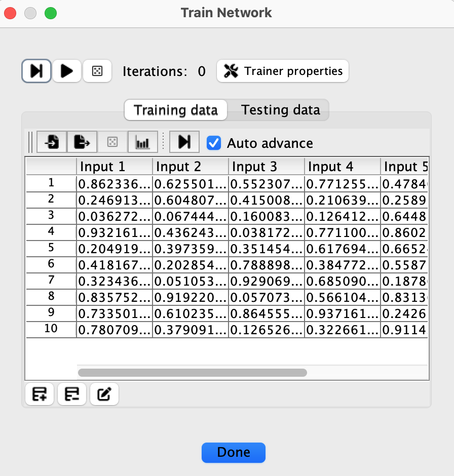Uncheck the Auto advance checkbox

point(214,143)
